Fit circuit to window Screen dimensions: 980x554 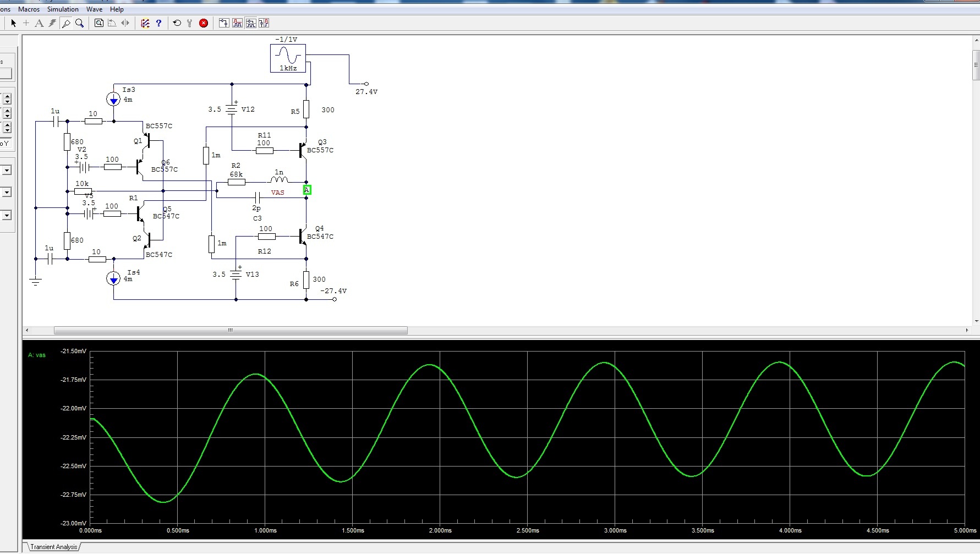[x=99, y=23]
